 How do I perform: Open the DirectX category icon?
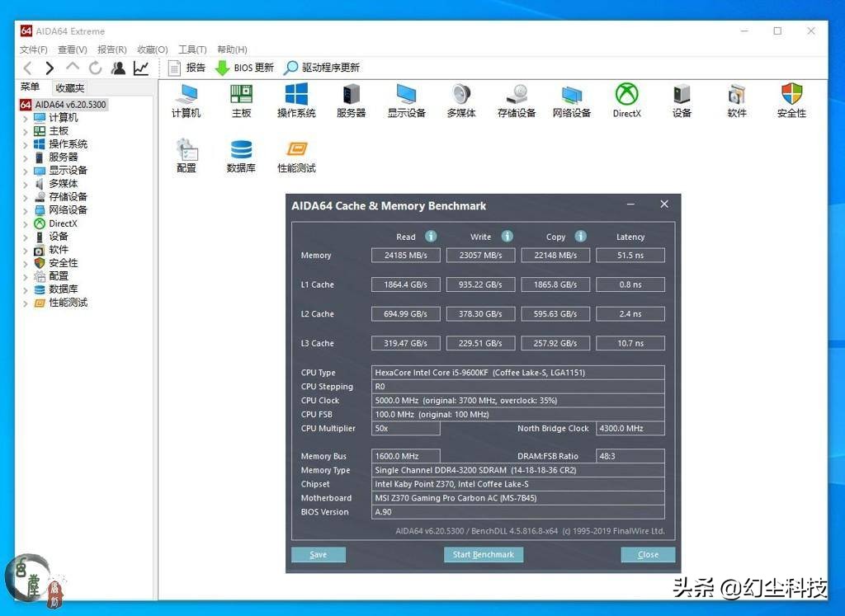(626, 95)
